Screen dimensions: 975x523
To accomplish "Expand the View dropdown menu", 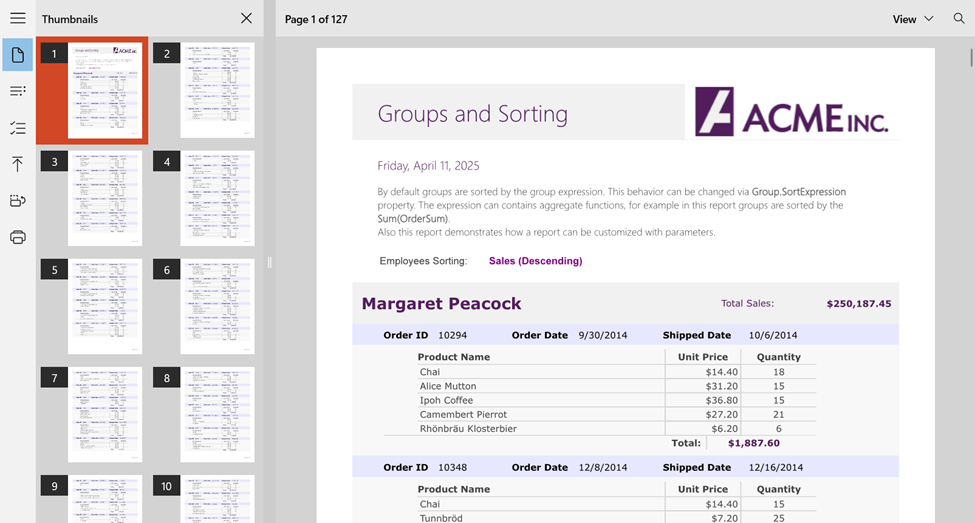I will (912, 19).
